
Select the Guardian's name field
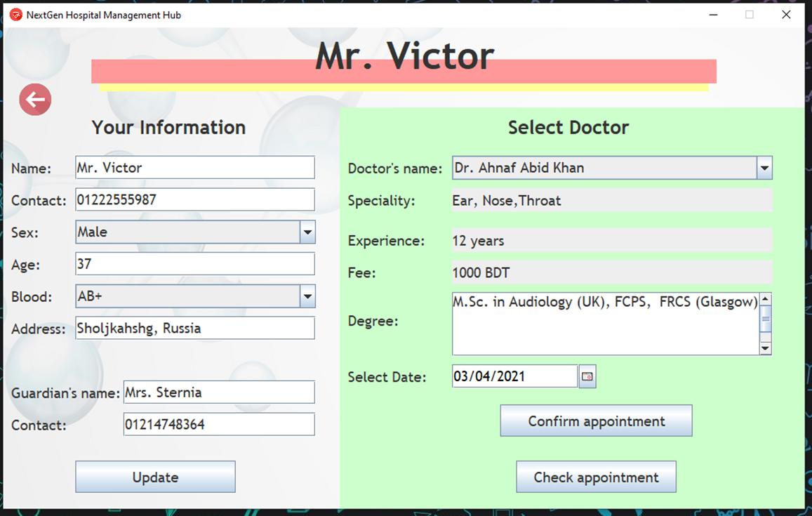pos(218,392)
